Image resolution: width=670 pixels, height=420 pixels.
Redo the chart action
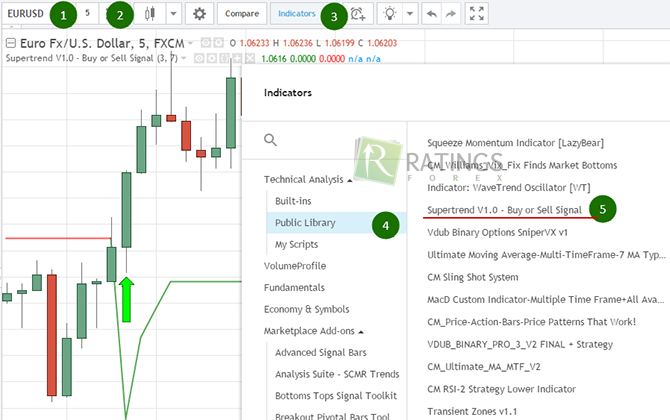pos(450,14)
